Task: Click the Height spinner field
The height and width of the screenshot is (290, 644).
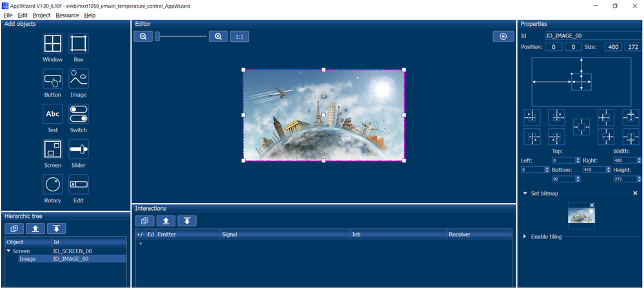Action: click(x=627, y=179)
